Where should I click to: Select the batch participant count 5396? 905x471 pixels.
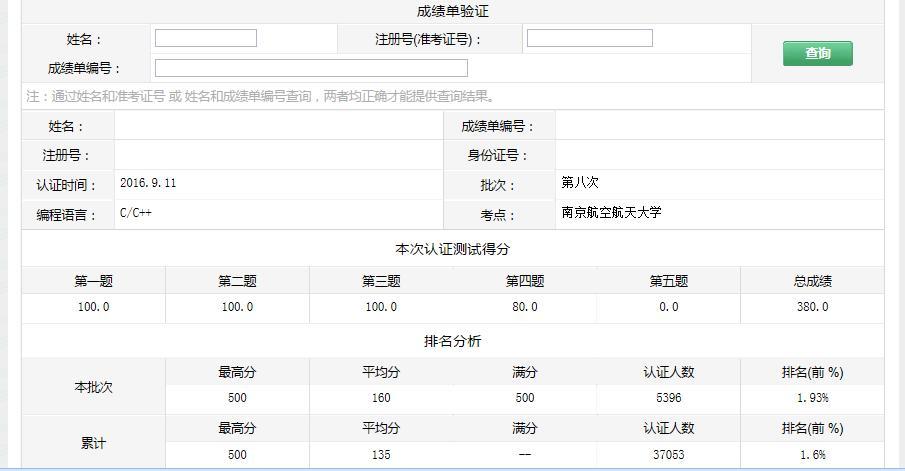(668, 398)
